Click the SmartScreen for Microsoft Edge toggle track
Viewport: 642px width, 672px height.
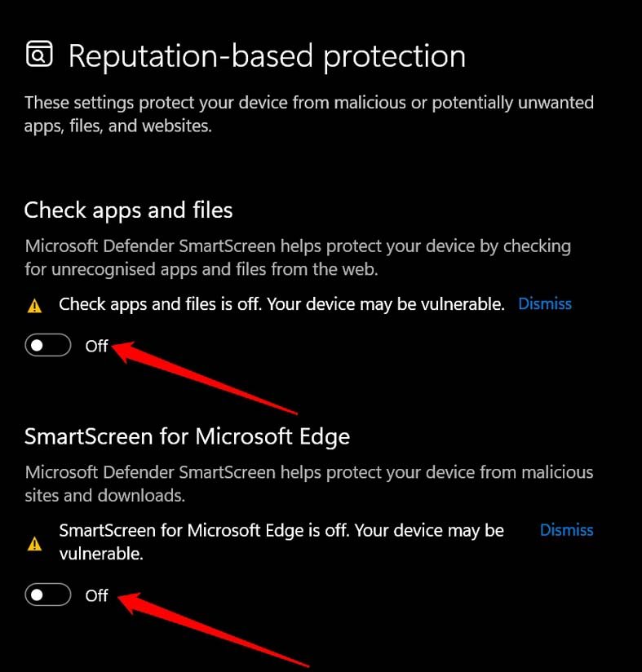pos(47,595)
